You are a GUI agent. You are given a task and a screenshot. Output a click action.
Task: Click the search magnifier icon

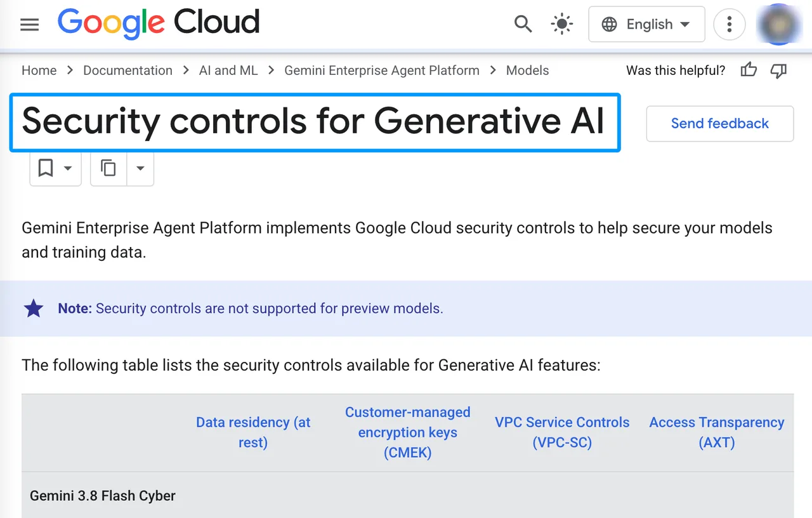(523, 25)
